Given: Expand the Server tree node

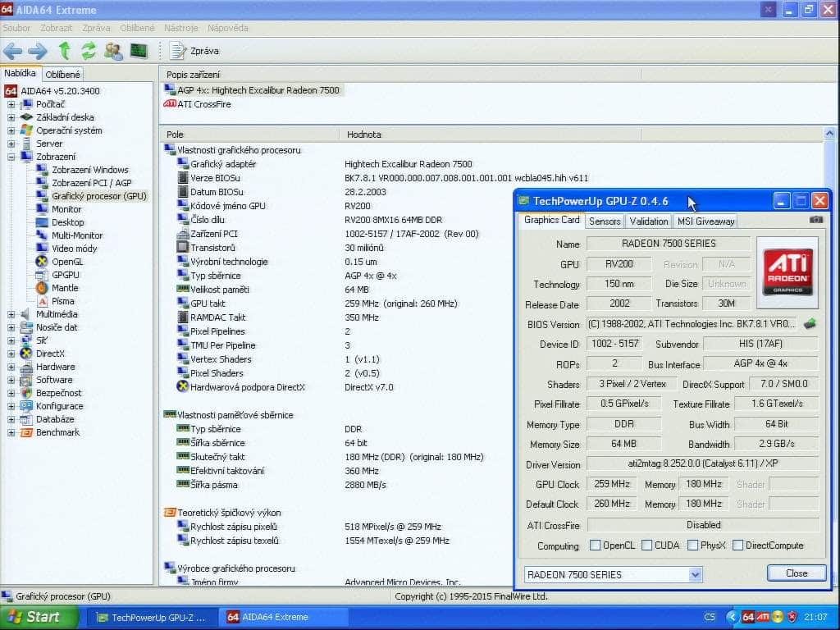Looking at the screenshot, I should coord(11,144).
